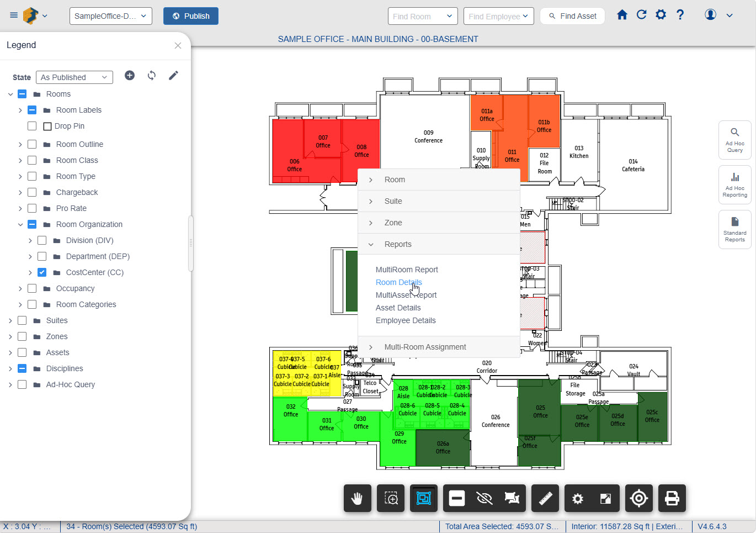Enable the Room Outline checkbox
This screenshot has width=756, height=533.
(x=32, y=144)
